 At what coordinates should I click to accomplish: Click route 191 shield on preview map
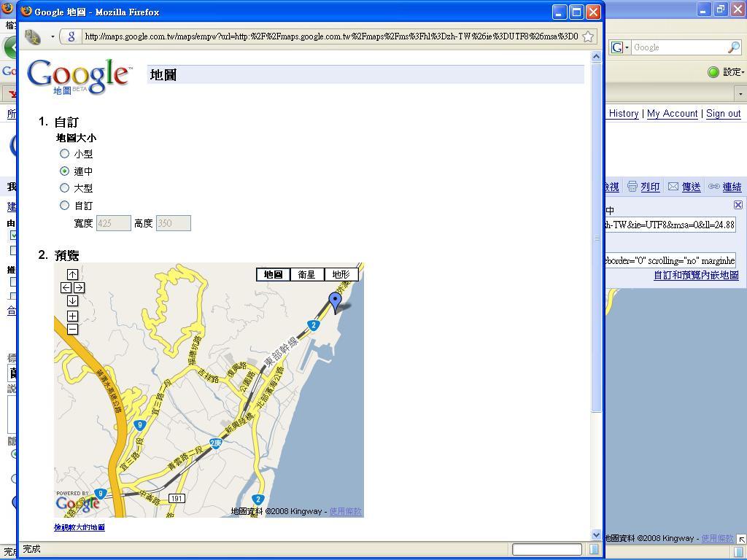pos(177,498)
